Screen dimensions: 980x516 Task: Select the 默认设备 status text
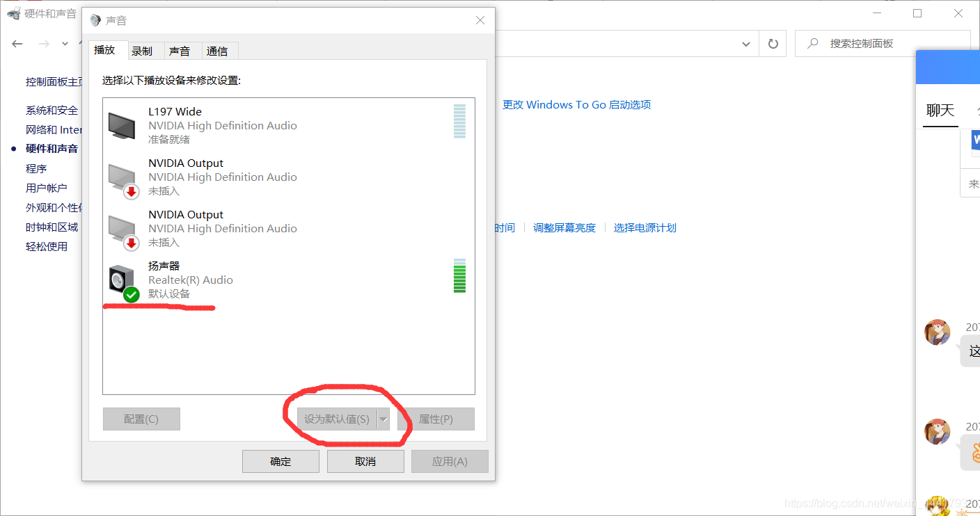tap(169, 294)
